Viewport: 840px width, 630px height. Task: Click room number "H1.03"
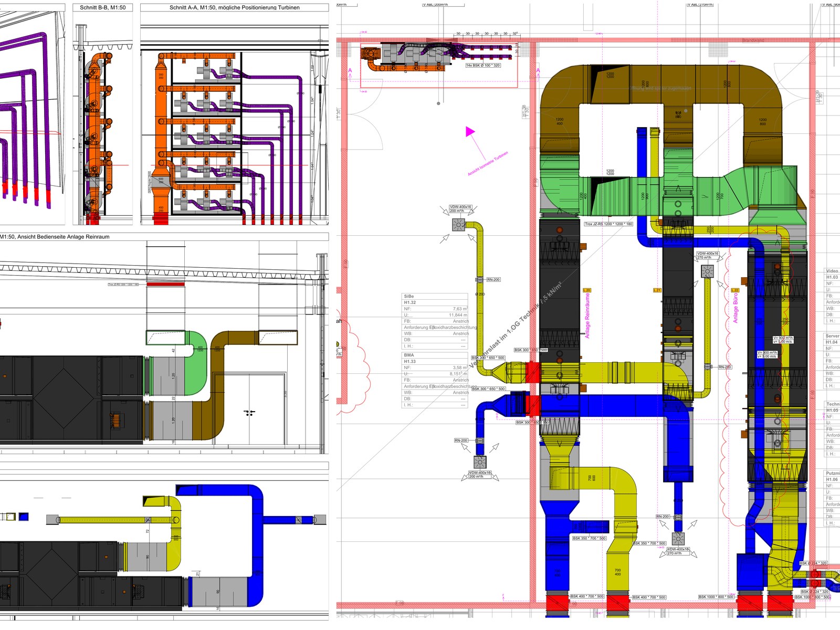coord(832,277)
